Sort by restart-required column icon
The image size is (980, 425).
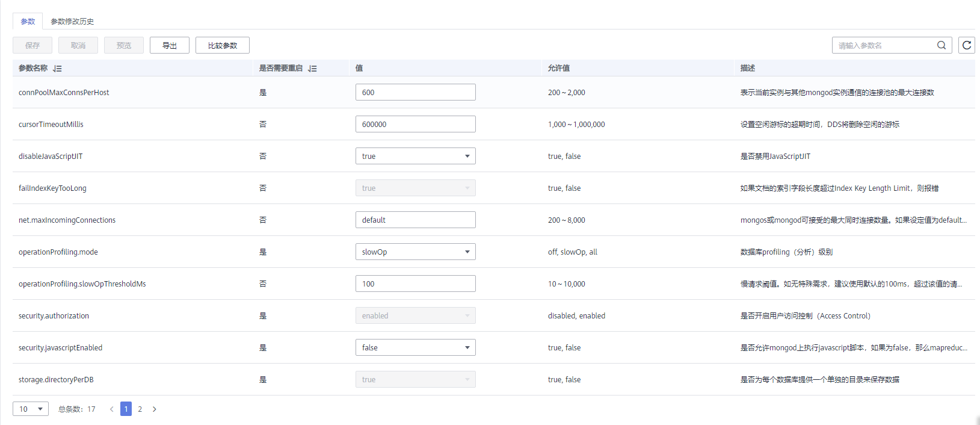tap(312, 69)
